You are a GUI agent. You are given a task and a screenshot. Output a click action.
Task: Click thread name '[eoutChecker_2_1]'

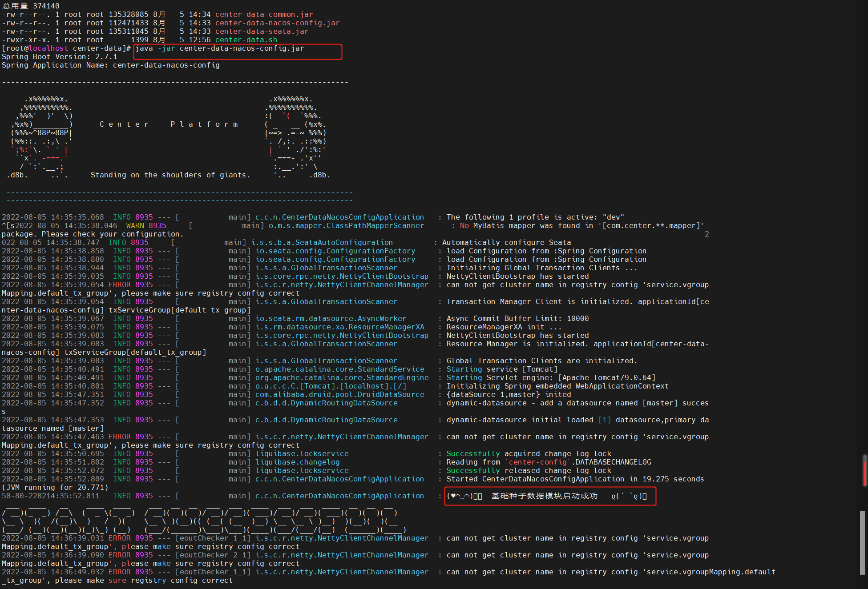(x=213, y=555)
